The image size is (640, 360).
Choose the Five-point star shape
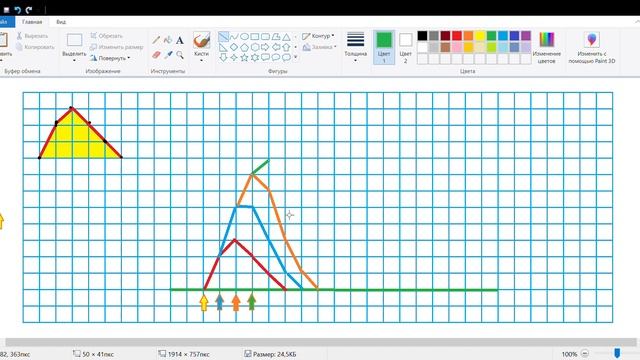click(244, 58)
